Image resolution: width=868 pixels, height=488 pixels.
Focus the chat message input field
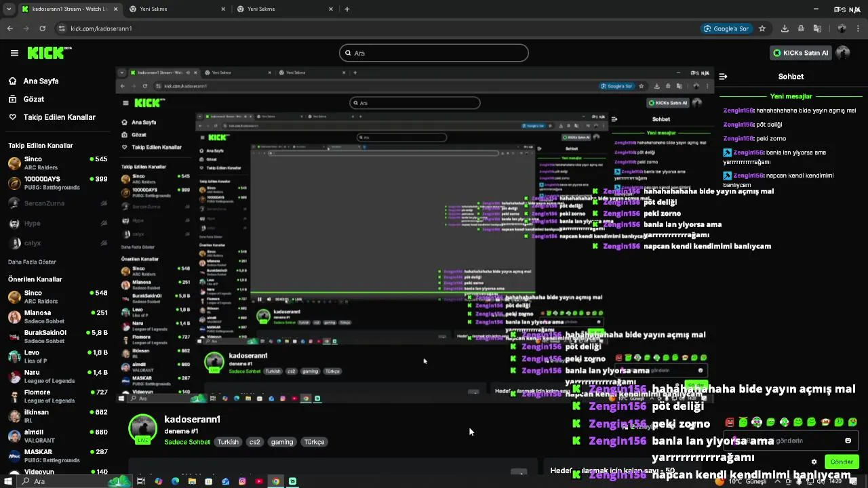[x=790, y=441]
